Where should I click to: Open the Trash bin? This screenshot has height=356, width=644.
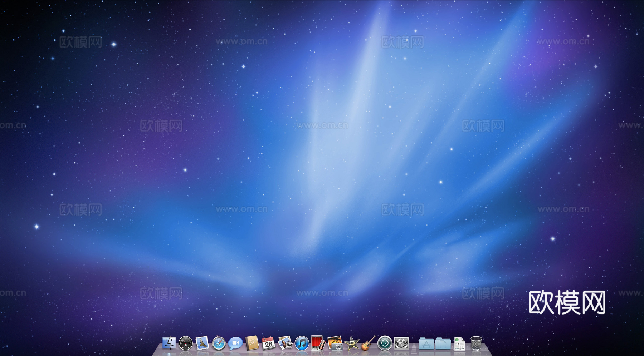(476, 343)
